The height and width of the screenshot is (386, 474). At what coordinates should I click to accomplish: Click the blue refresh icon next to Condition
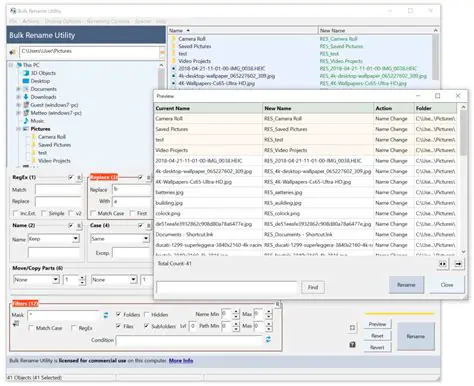(268, 340)
